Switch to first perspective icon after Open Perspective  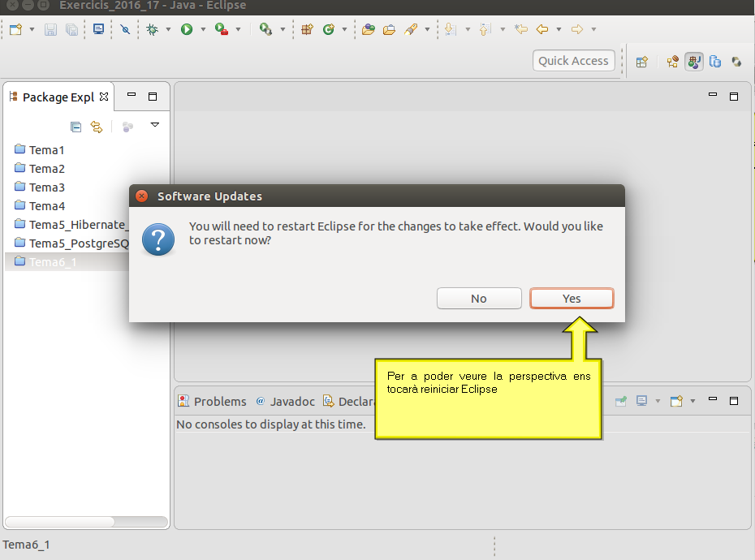click(673, 62)
